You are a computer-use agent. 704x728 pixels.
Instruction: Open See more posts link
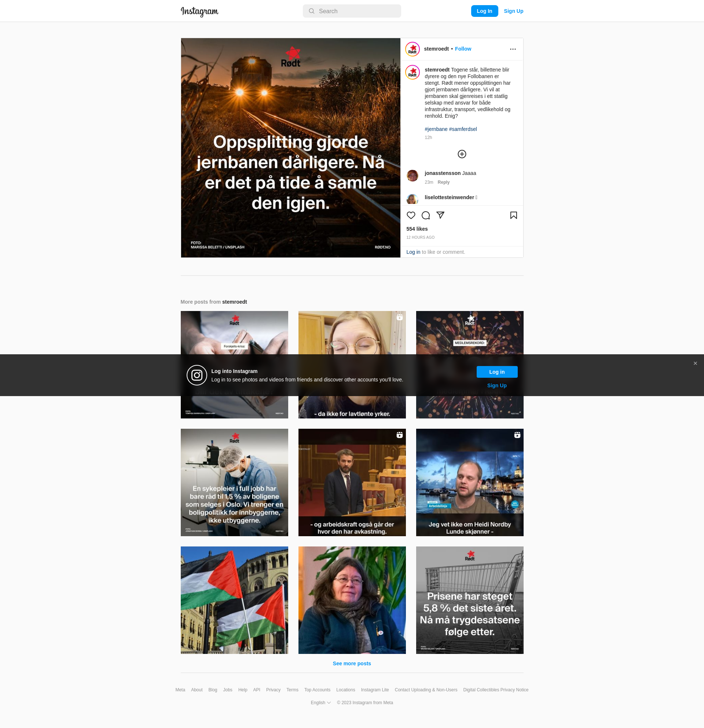pos(352,663)
